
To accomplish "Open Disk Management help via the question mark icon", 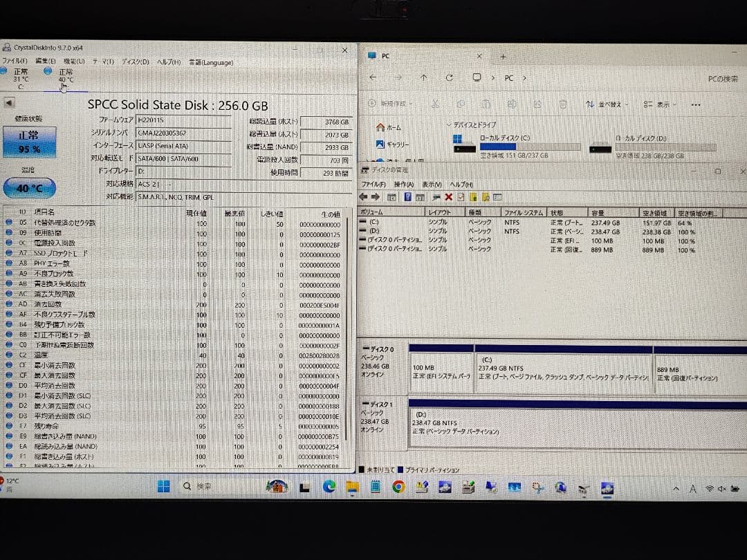I will point(408,198).
